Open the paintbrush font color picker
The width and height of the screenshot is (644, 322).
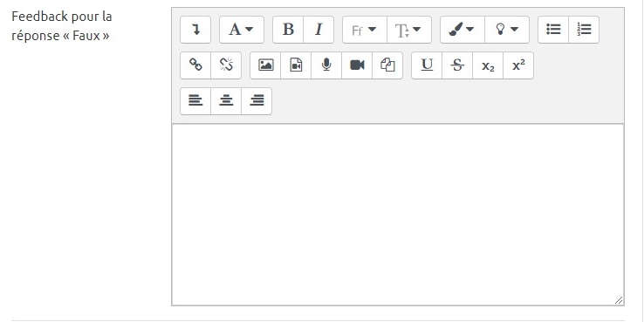click(462, 30)
